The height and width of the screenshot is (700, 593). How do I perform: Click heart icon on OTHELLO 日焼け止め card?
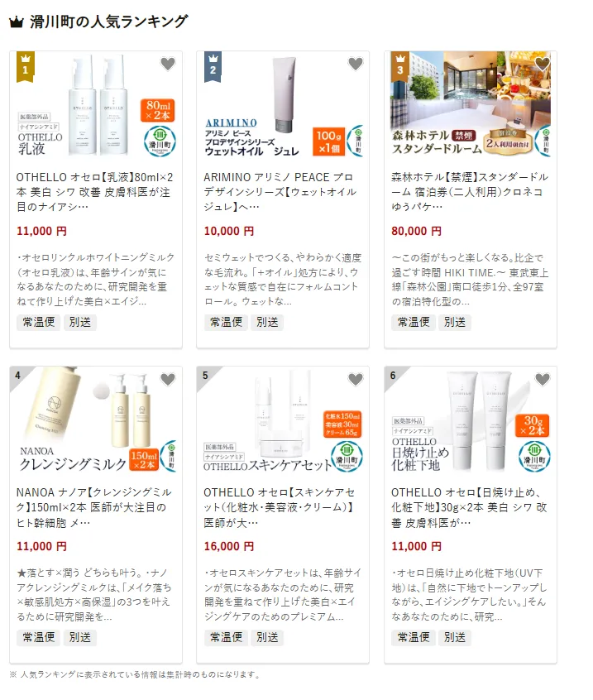click(543, 379)
